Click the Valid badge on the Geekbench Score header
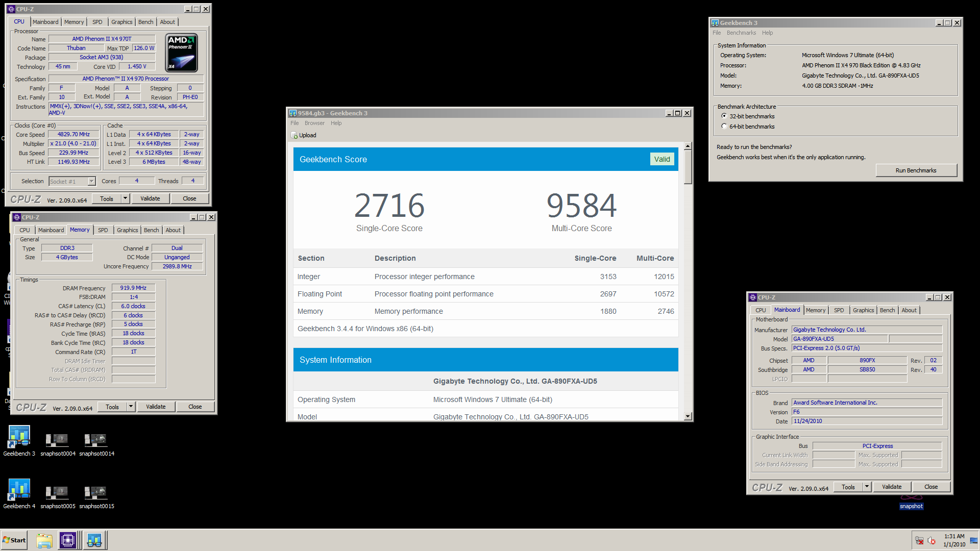This screenshot has width=980, height=551. [662, 159]
